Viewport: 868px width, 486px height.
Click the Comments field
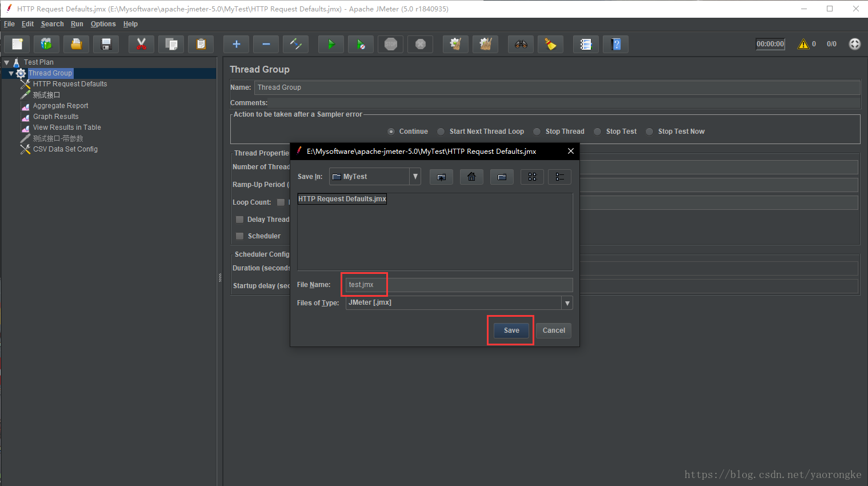[564, 103]
